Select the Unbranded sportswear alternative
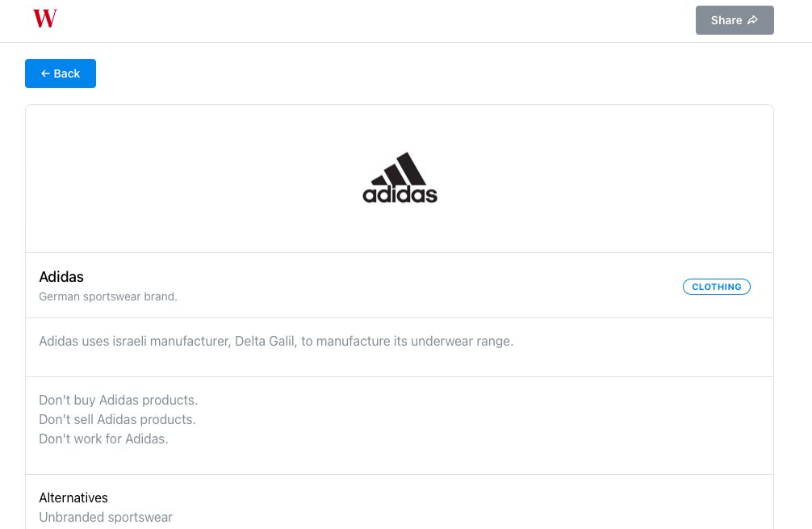The image size is (812, 529). [106, 517]
